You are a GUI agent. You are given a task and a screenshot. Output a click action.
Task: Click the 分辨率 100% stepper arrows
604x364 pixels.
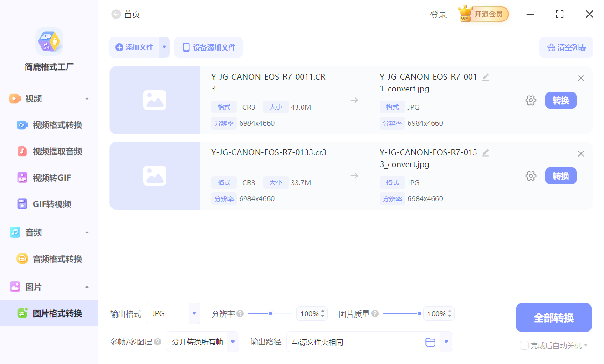[323, 313]
